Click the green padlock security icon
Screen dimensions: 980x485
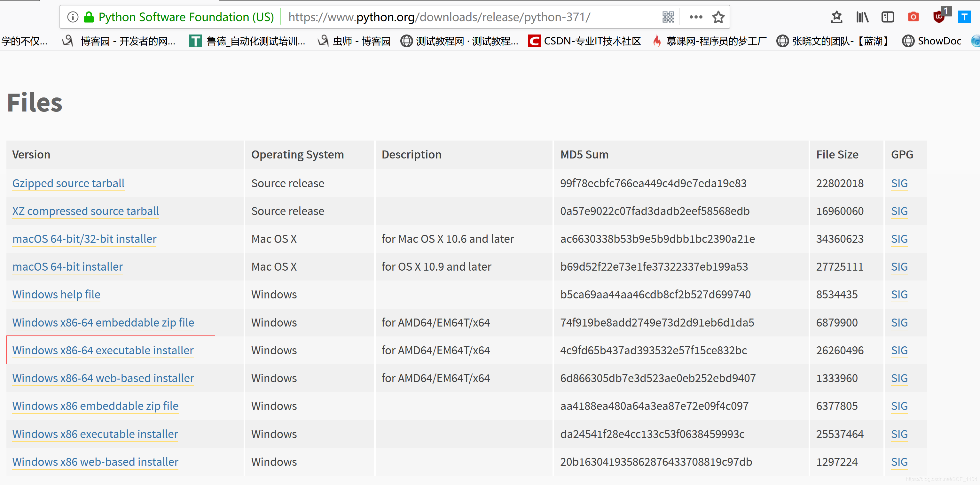tap(89, 17)
